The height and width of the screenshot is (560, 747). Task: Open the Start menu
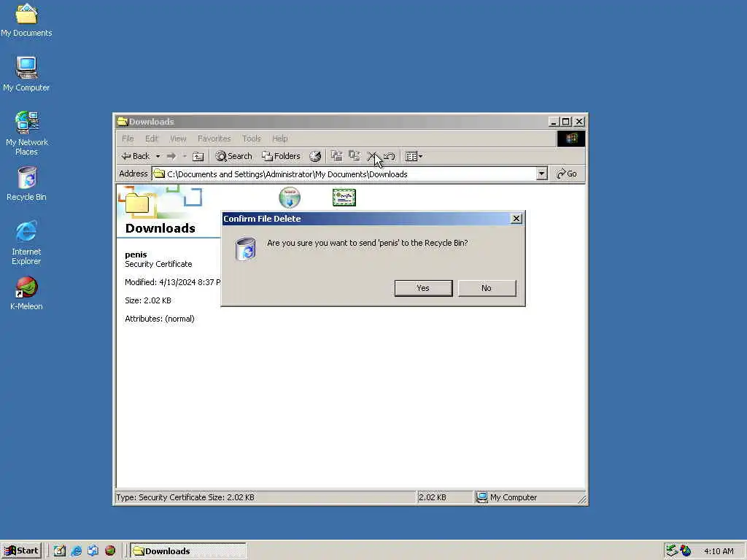coord(21,551)
